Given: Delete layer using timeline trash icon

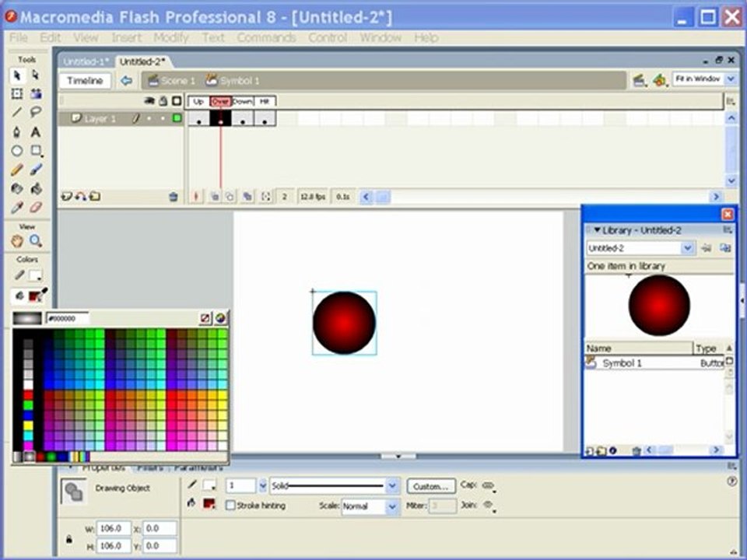Looking at the screenshot, I should 174,197.
